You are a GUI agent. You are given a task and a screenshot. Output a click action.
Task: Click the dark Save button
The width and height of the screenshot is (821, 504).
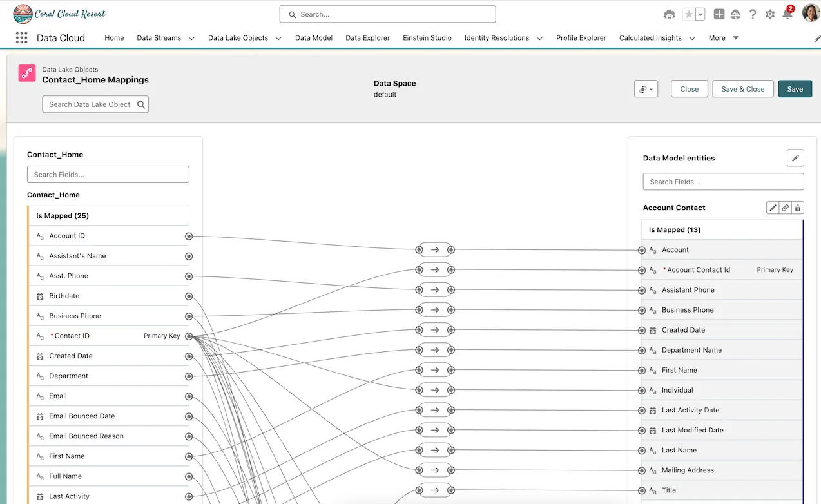tap(795, 89)
